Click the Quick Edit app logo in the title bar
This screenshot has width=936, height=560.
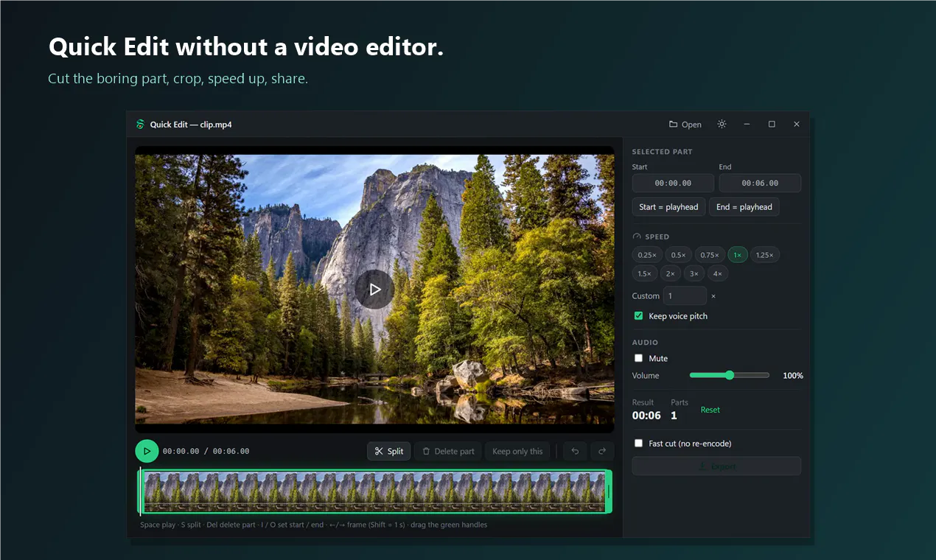[x=140, y=125]
